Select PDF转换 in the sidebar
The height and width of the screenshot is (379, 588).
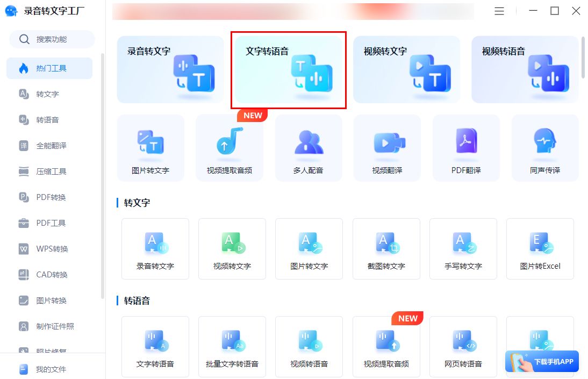click(49, 197)
